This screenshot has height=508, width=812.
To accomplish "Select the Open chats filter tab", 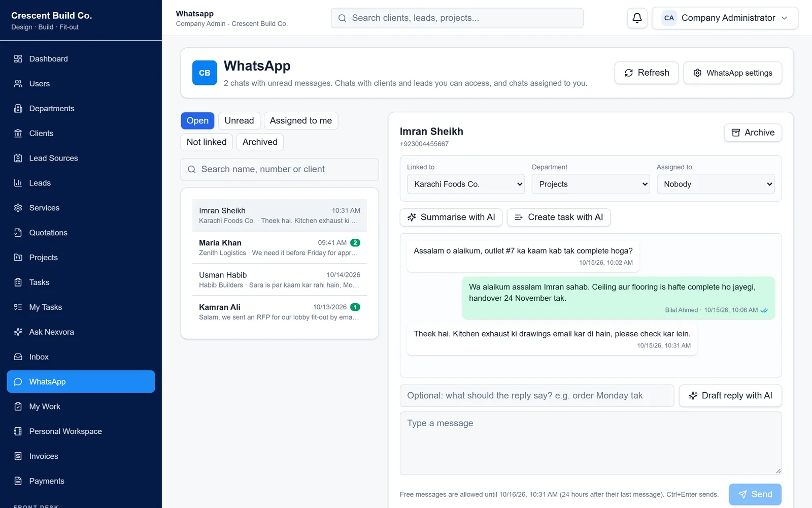I will 197,121.
